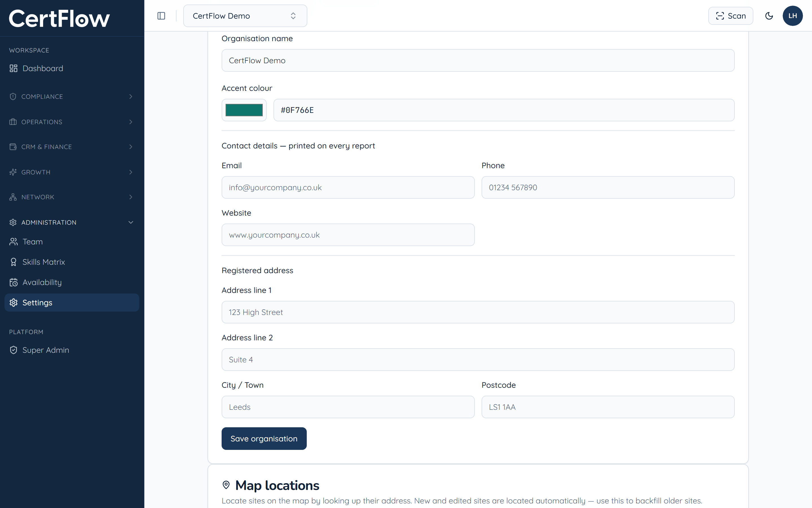This screenshot has height=508, width=812.
Task: Expand the Compliance section
Action: point(72,97)
